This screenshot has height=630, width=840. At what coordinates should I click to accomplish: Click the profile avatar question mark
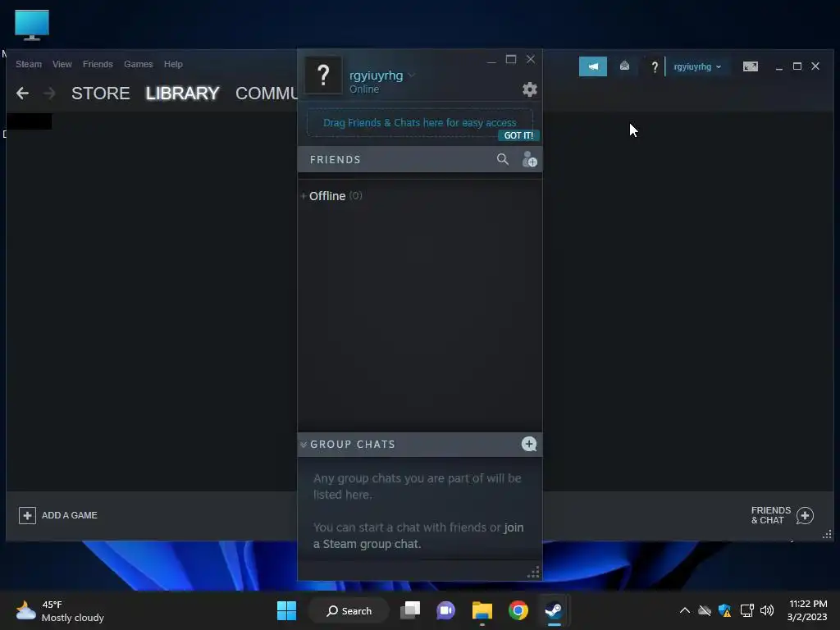pyautogui.click(x=323, y=75)
